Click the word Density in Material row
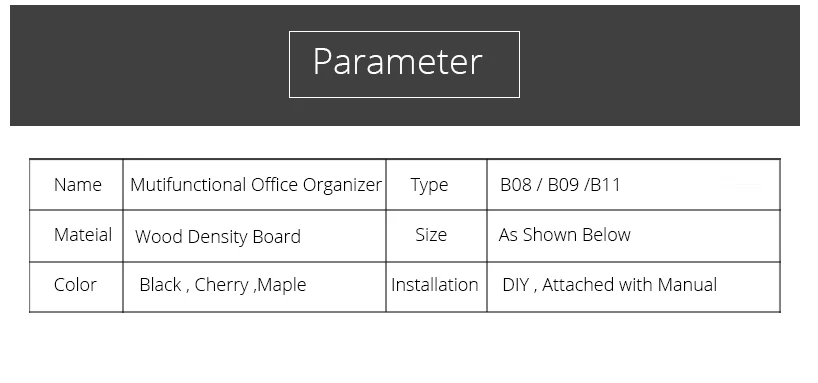Viewport: 818px width, 383px height. [218, 237]
